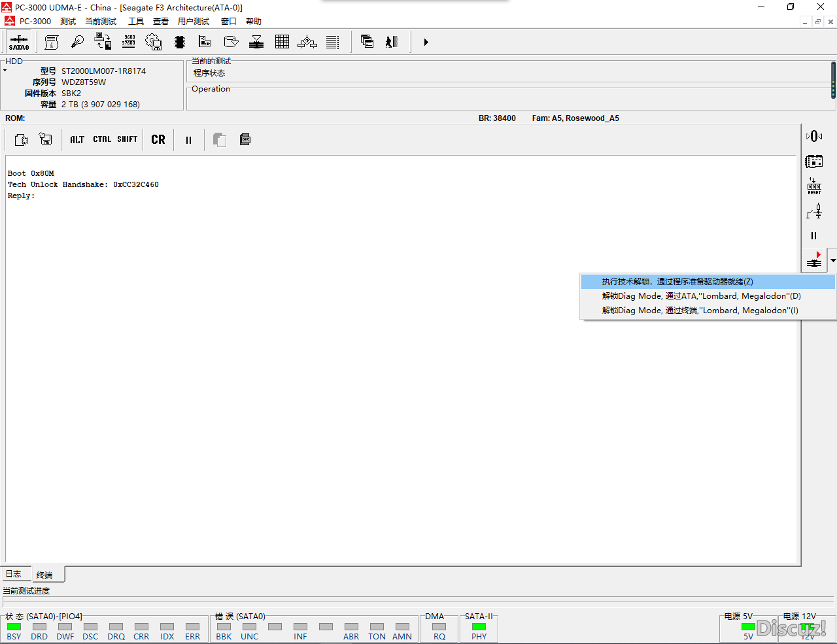Click the flowchart diagram icon
The width and height of the screenshot is (837, 644).
[x=307, y=42]
